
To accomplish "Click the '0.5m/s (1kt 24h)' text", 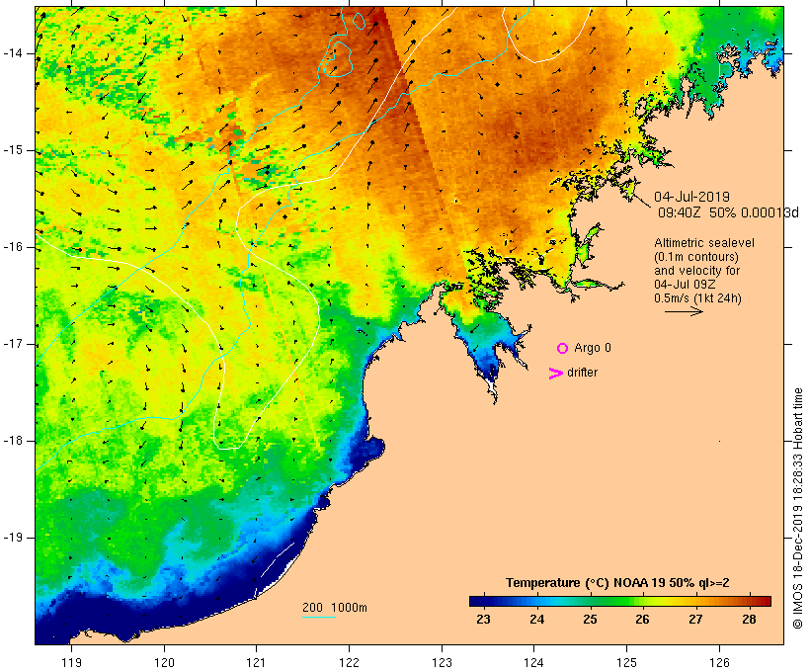I will [697, 298].
